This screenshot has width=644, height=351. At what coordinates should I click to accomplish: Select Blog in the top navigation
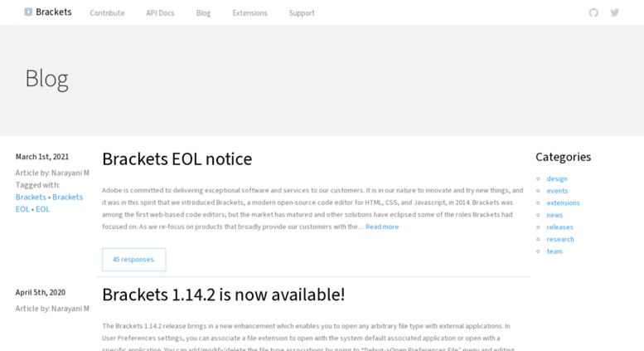pyautogui.click(x=203, y=13)
